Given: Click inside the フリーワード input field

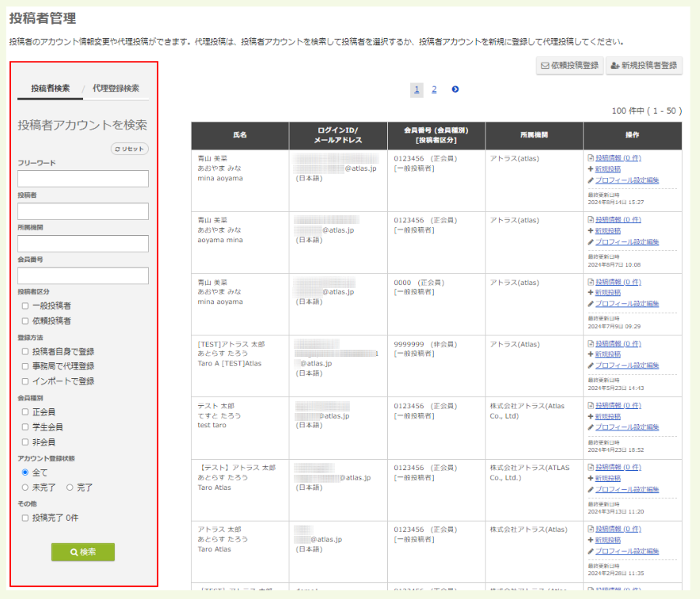Looking at the screenshot, I should 83,179.
